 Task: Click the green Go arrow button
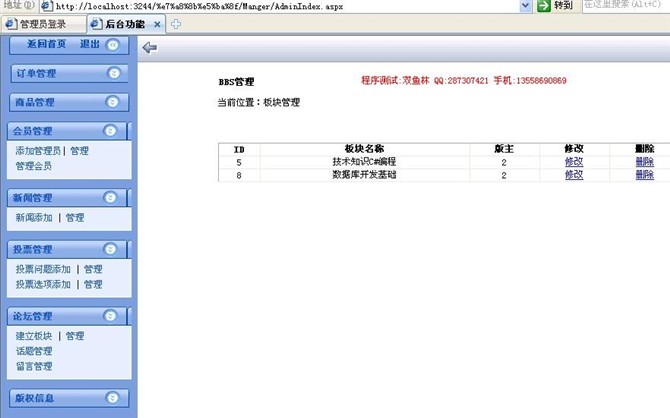(x=544, y=6)
